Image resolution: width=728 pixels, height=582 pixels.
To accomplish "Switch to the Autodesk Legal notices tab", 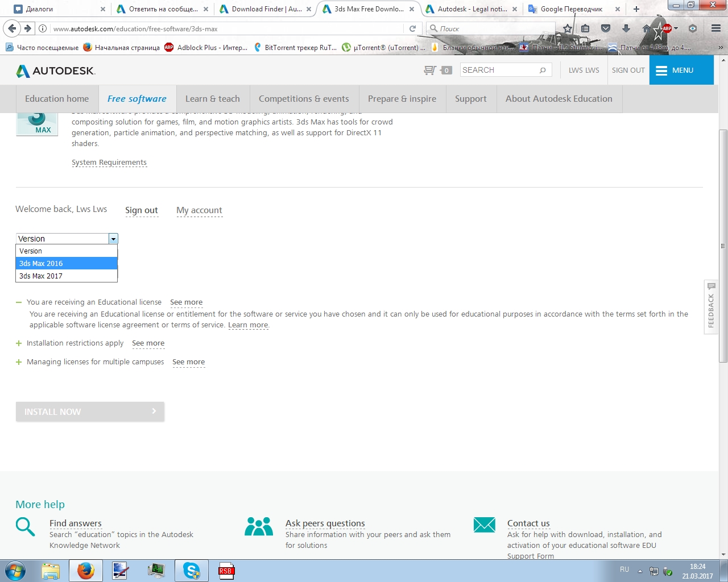I will coord(471,9).
